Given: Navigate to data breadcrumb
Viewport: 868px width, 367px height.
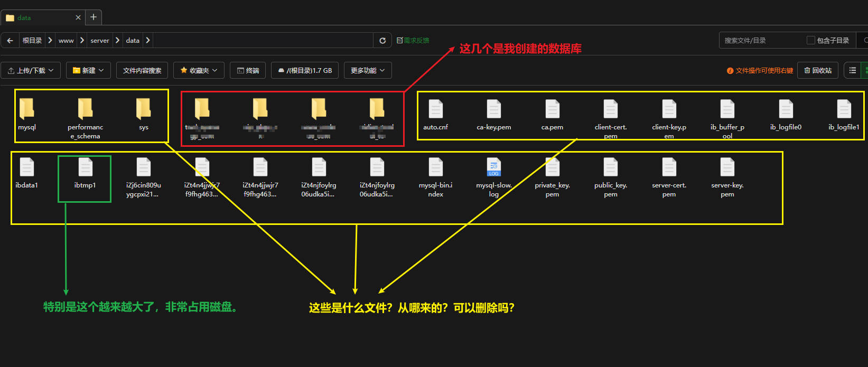Looking at the screenshot, I should click(x=133, y=40).
